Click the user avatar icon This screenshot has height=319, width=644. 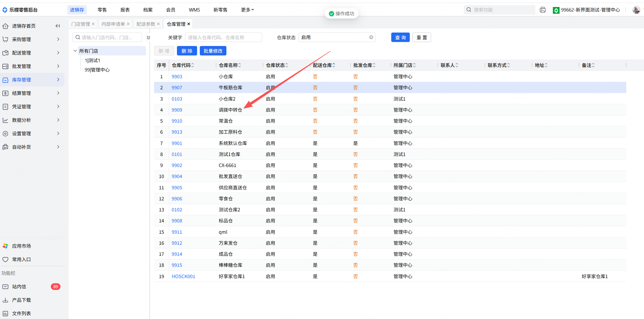636,10
